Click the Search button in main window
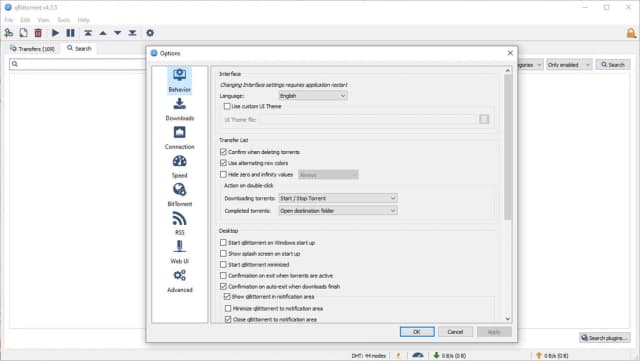This screenshot has width=640, height=361. pyautogui.click(x=613, y=65)
